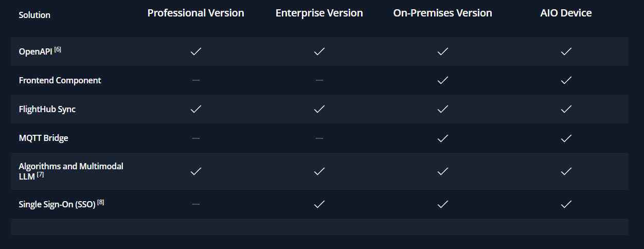Click the Enterprise Version column header
This screenshot has width=644, height=249.
tap(319, 13)
